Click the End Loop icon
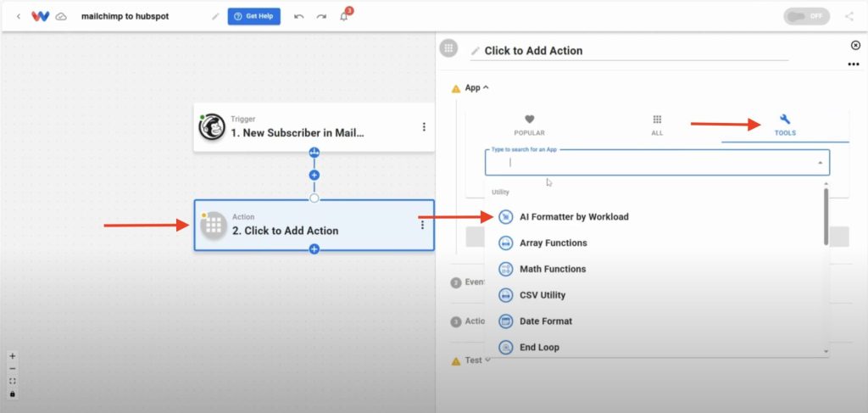This screenshot has width=868, height=413. (x=505, y=347)
